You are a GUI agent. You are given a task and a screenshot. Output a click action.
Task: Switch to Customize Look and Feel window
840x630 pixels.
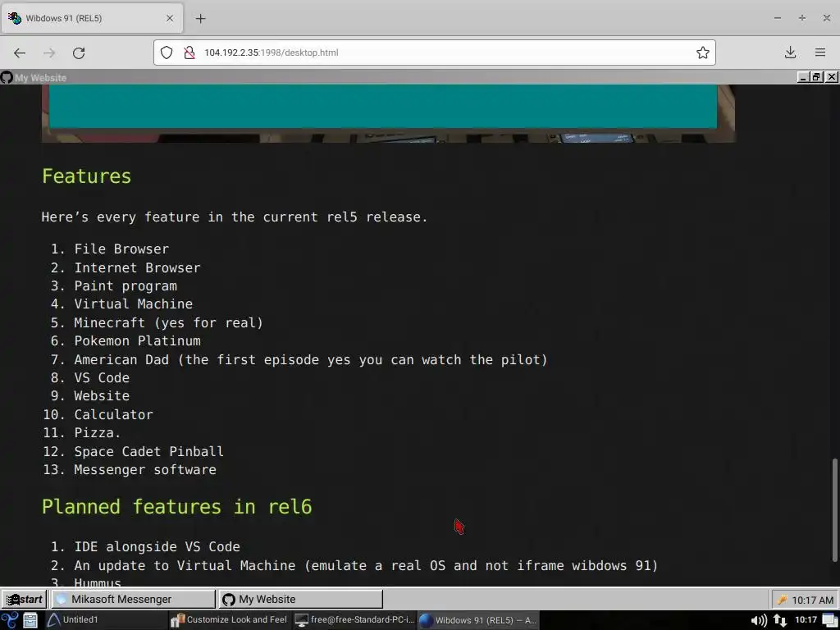(x=229, y=620)
